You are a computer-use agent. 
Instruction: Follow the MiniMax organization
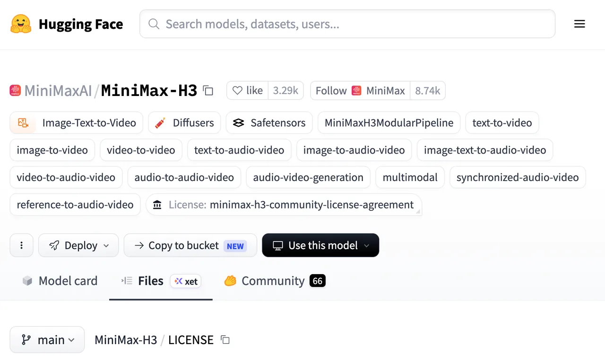click(360, 90)
